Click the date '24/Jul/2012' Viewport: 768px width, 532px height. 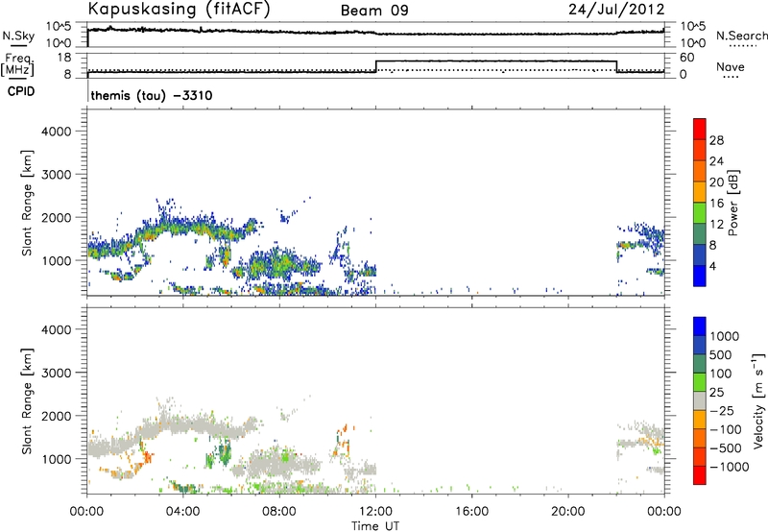[x=616, y=10]
